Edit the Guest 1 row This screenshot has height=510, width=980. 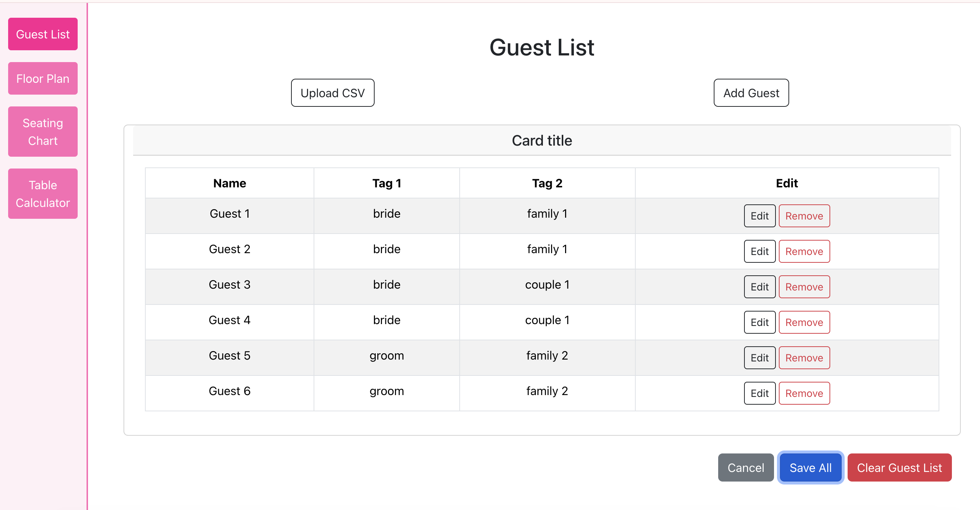coord(759,215)
